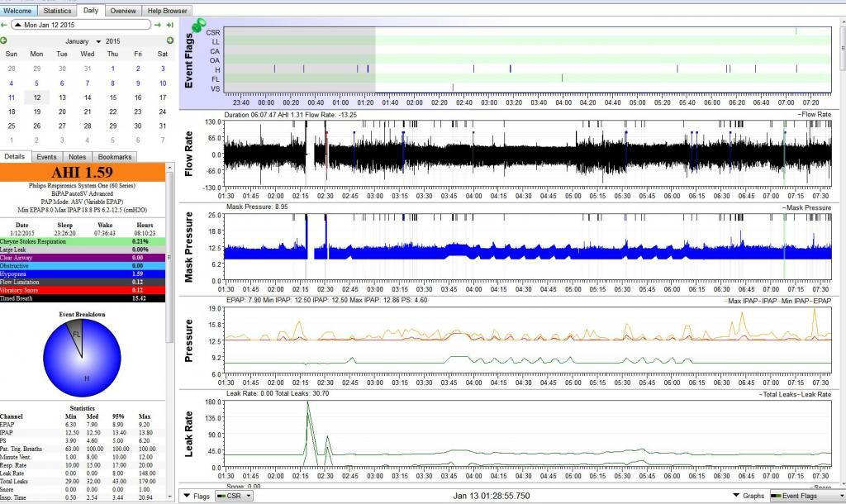Screen dimensions: 846x504
Task: Click the year 2015 field in calendar
Action: click(x=114, y=40)
